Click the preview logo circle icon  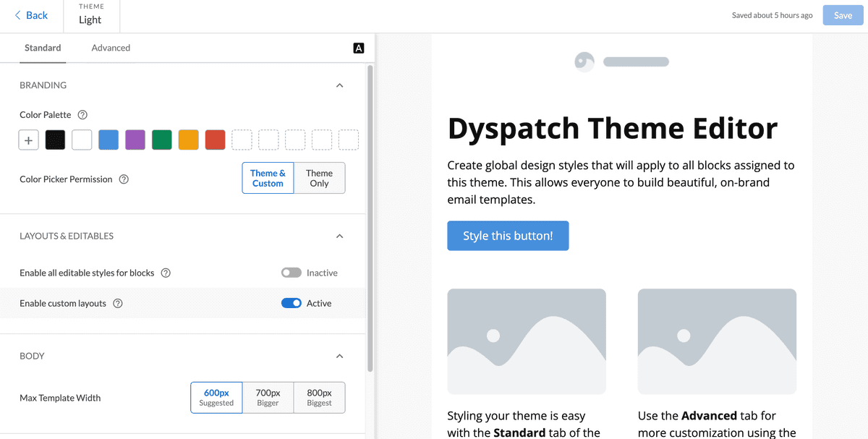(x=584, y=62)
